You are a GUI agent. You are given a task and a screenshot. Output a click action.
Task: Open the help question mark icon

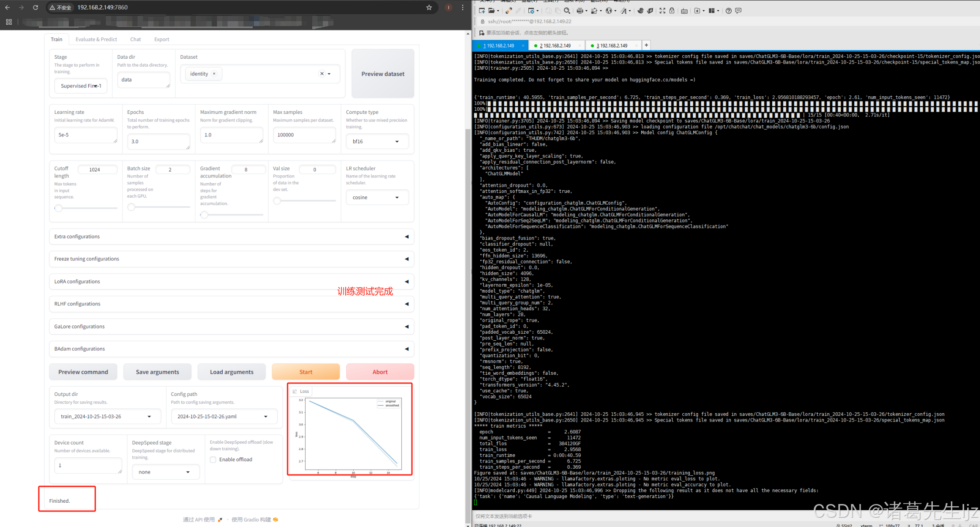(729, 11)
